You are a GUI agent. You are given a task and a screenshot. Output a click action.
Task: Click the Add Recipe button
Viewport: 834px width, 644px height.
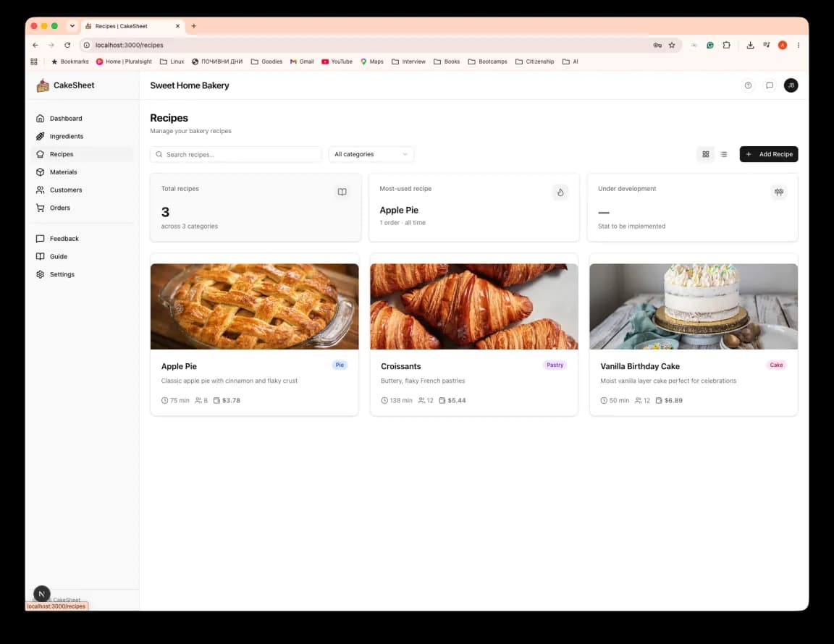coord(769,154)
